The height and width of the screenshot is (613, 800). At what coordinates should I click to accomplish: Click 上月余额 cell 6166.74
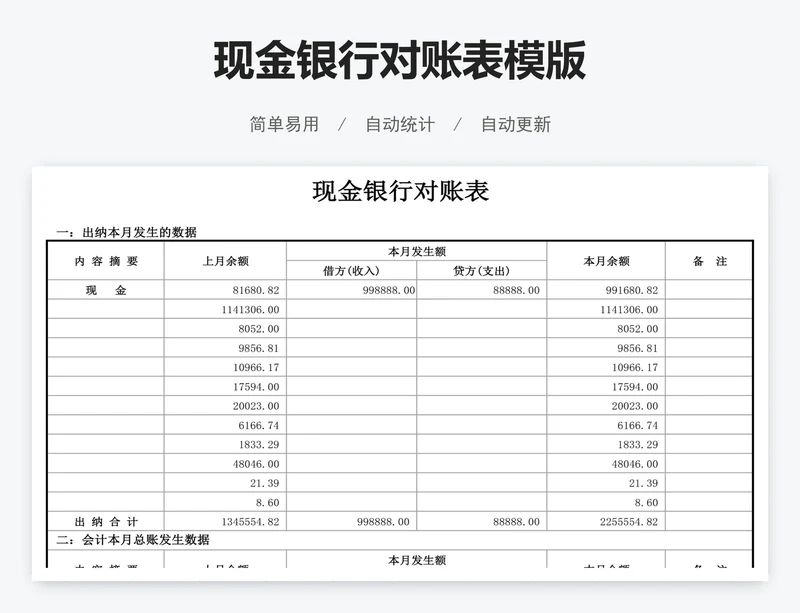(x=226, y=425)
